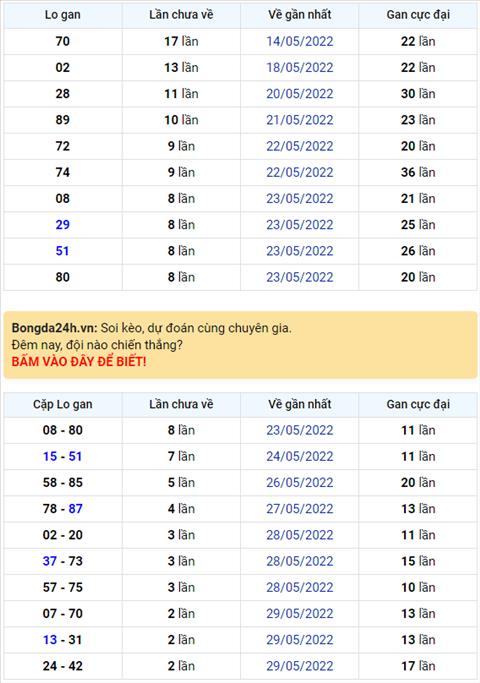Click the 'Cặp Lo gan' column header

[x=63, y=404]
